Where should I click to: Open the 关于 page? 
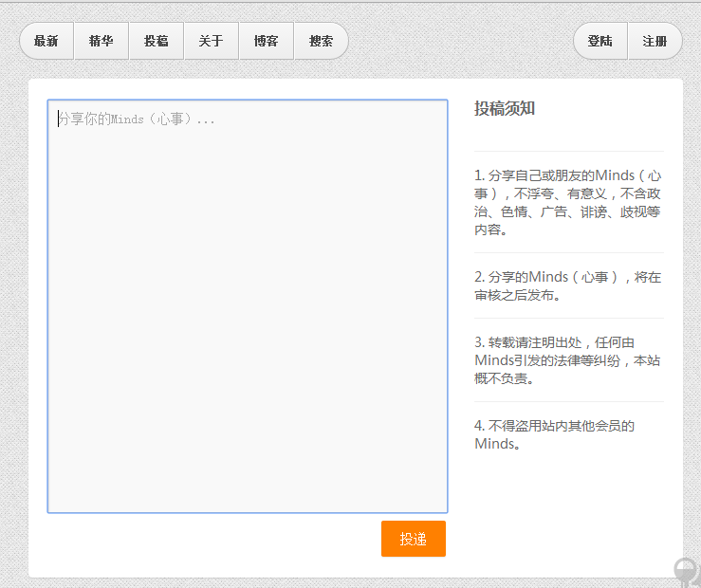tap(211, 41)
